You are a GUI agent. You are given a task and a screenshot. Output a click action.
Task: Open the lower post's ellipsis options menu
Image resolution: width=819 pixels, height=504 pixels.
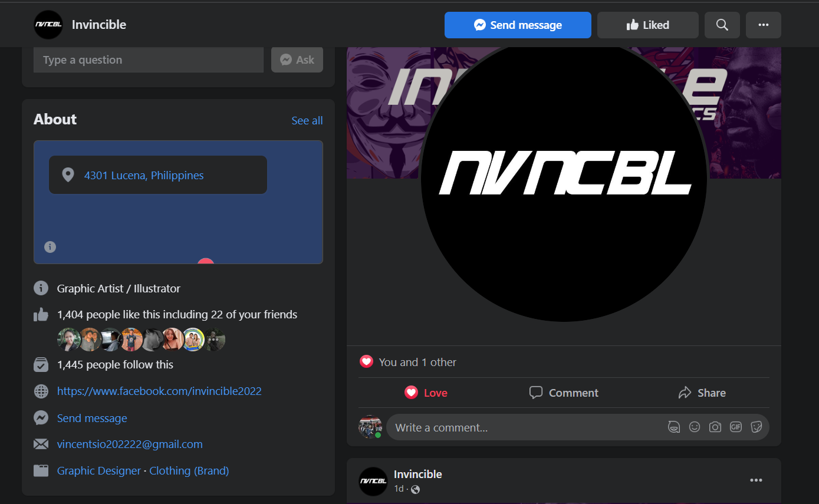pyautogui.click(x=756, y=480)
